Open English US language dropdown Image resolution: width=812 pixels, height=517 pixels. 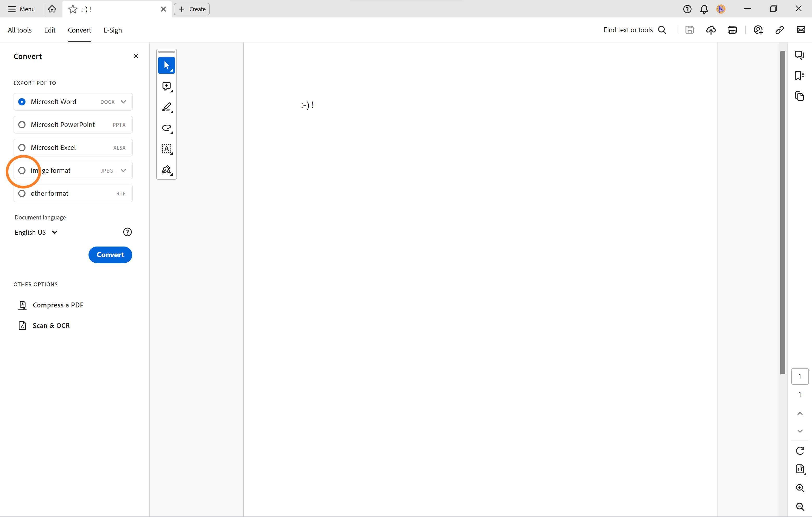[x=36, y=232]
